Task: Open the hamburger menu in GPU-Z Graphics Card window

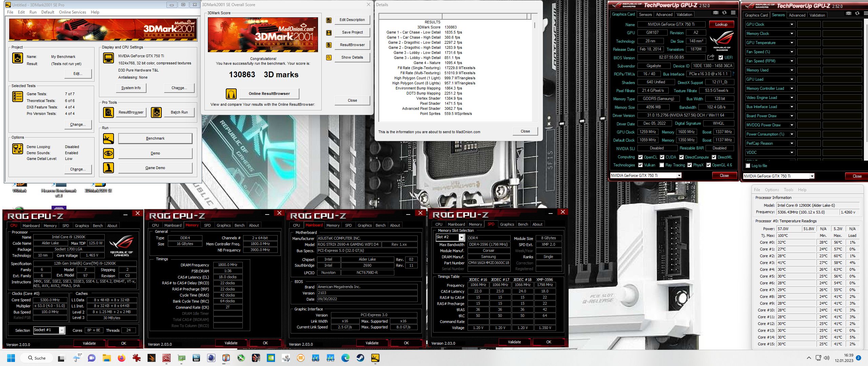Action: point(733,13)
